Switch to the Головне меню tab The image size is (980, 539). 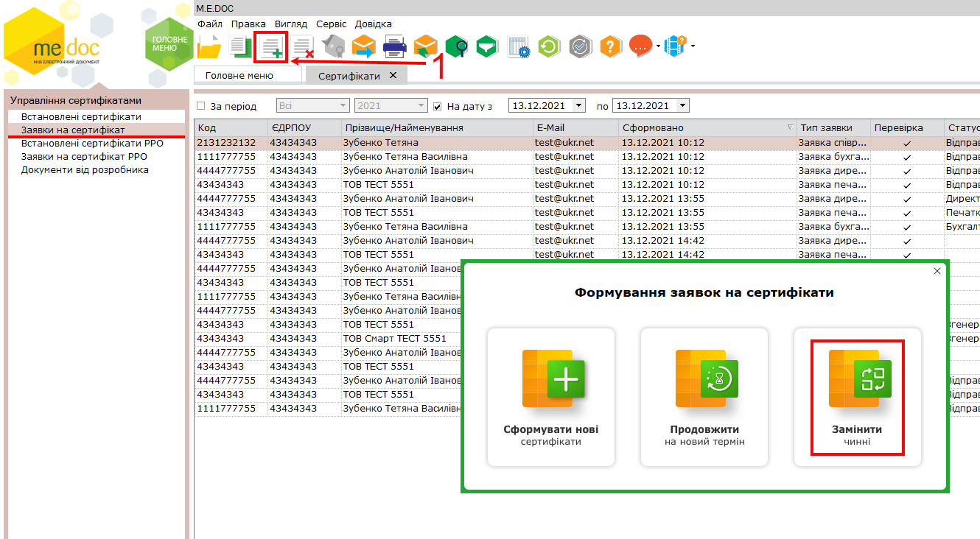point(239,75)
